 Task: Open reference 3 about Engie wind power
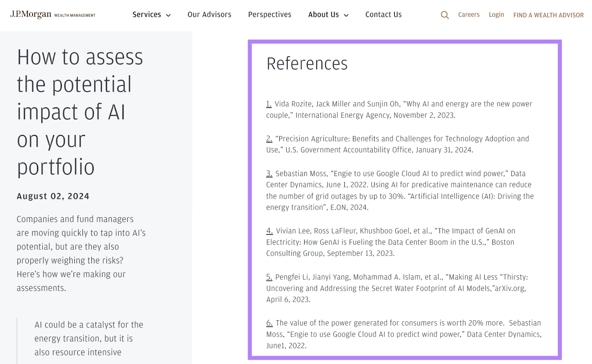[x=268, y=173]
